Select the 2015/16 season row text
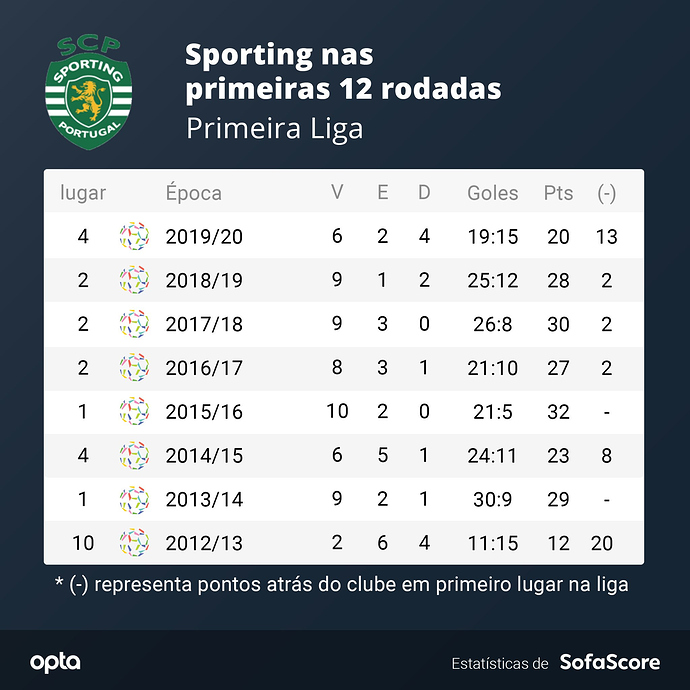Viewport: 690px width, 690px height. pyautogui.click(x=204, y=412)
